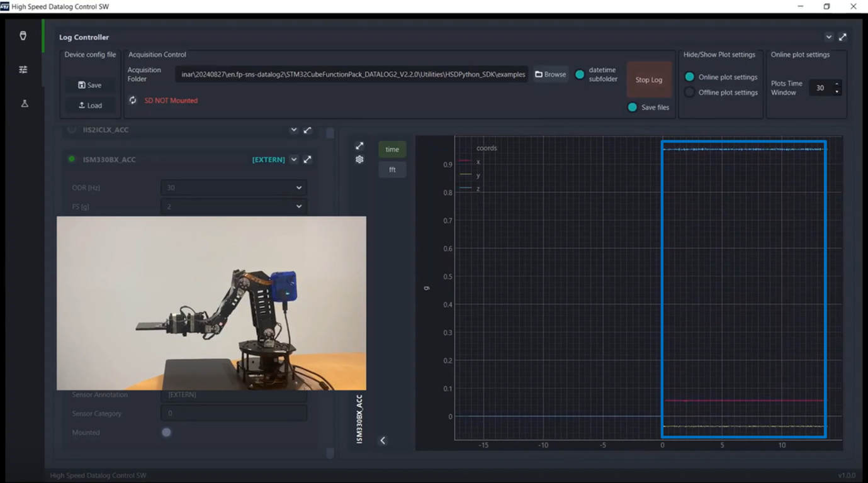The image size is (868, 483).
Task: Select Offline plot settings option
Action: [690, 92]
